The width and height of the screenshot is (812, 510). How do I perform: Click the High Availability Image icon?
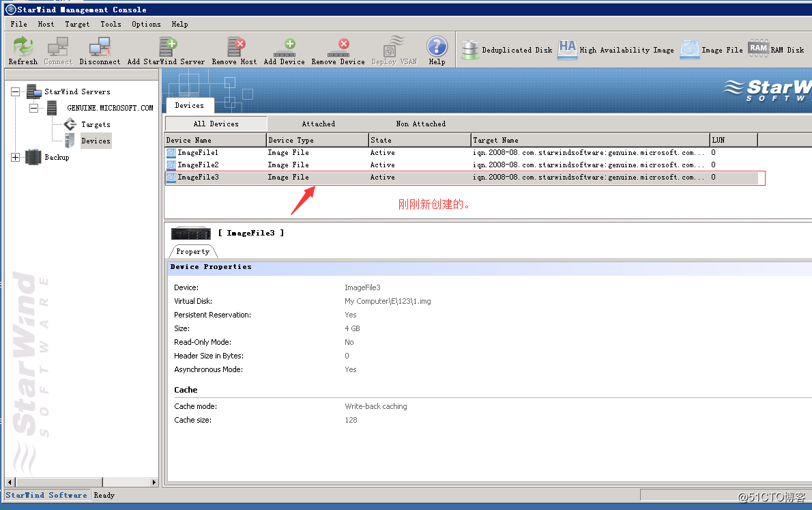pos(568,50)
